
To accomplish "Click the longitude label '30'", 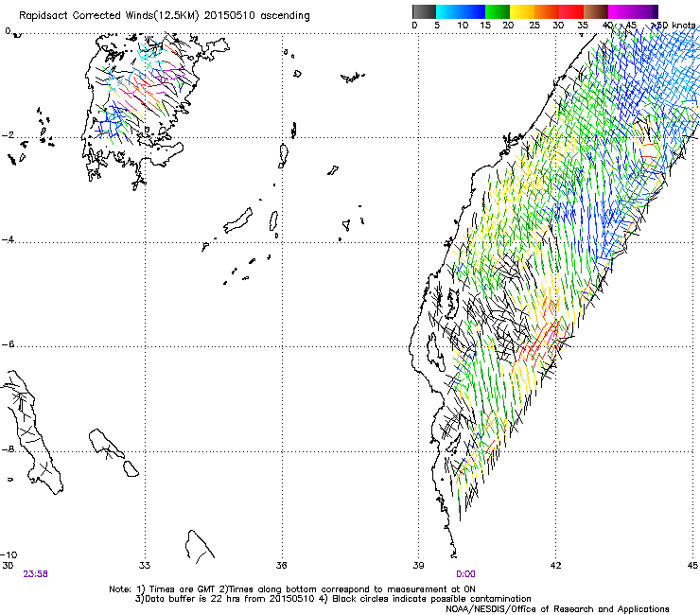I will 8,566.
